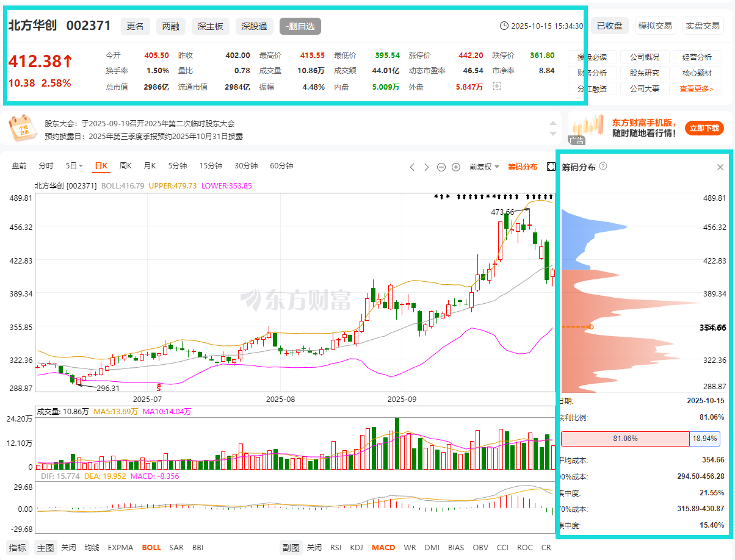Viewport: 735px width, 560px height.
Task: Go to previous K-line range with left arrow
Action: 412,167
